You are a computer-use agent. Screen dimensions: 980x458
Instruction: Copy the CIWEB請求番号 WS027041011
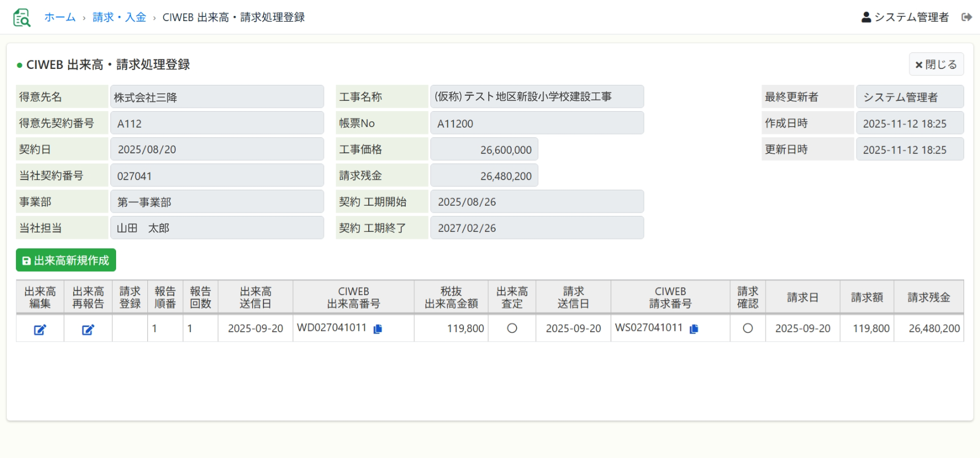[x=693, y=329]
